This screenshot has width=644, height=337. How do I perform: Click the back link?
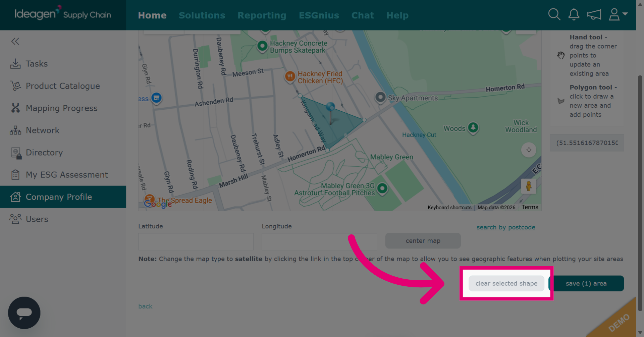coord(145,306)
